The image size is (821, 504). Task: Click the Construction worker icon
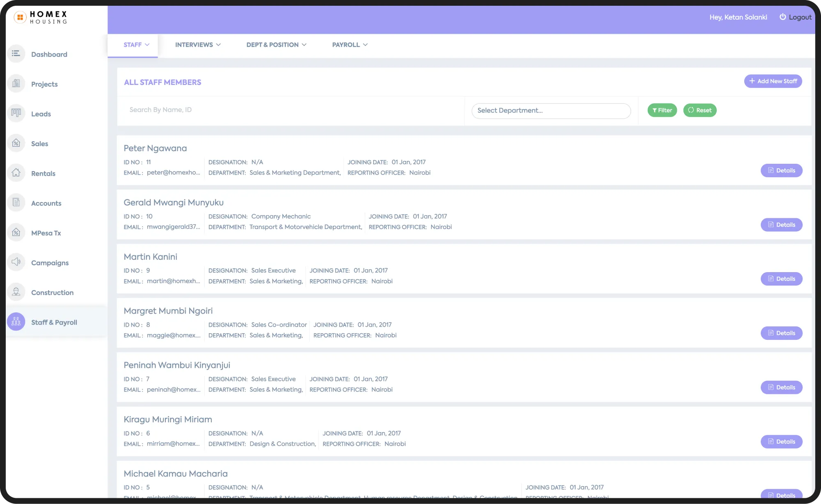coord(16,292)
